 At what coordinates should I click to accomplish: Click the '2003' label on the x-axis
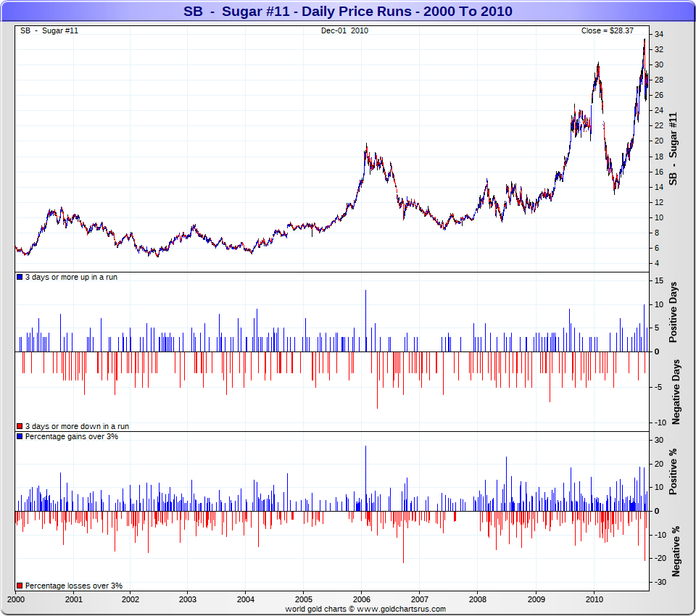(x=188, y=599)
